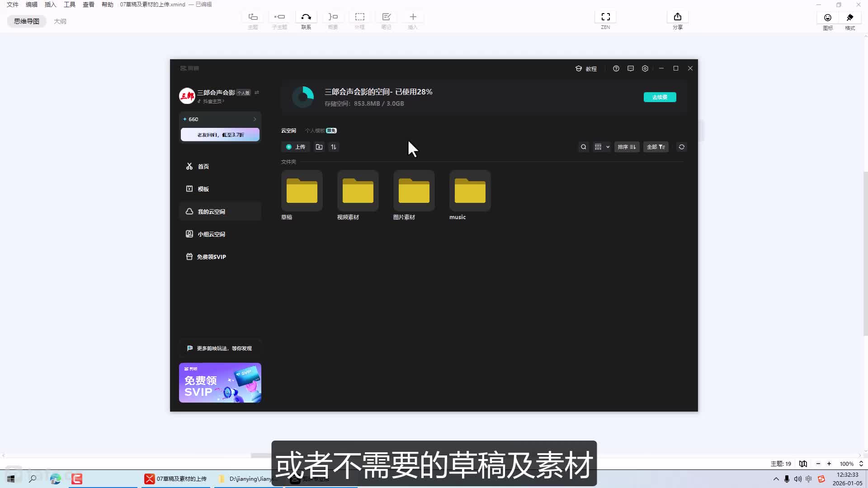Click the search icon in cloud space

pyautogui.click(x=583, y=147)
